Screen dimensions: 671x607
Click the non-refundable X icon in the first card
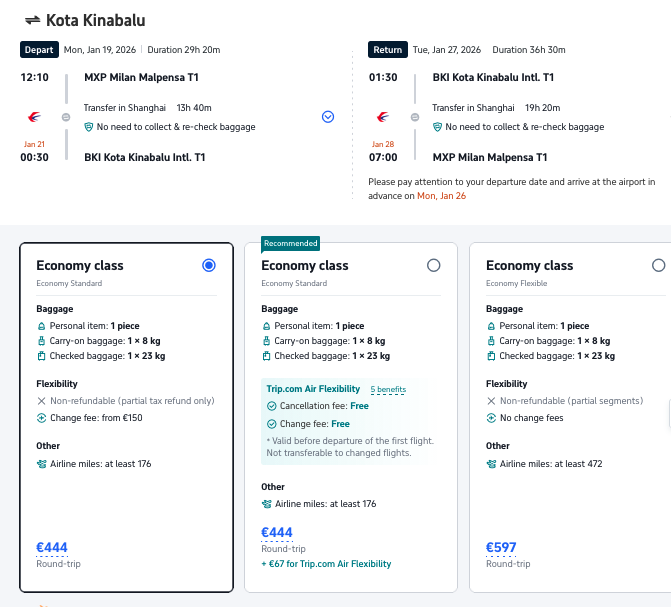point(41,401)
